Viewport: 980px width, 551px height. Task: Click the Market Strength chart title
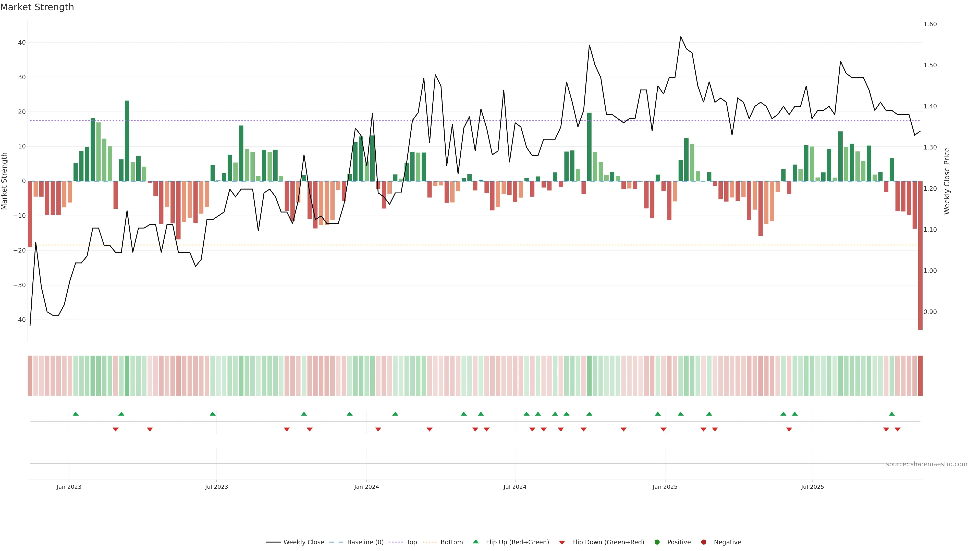pos(37,7)
